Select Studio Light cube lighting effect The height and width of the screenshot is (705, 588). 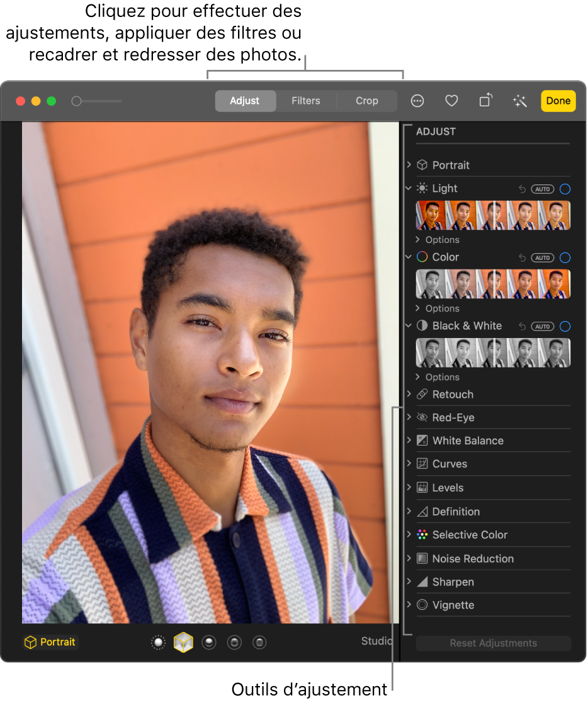coord(183,642)
